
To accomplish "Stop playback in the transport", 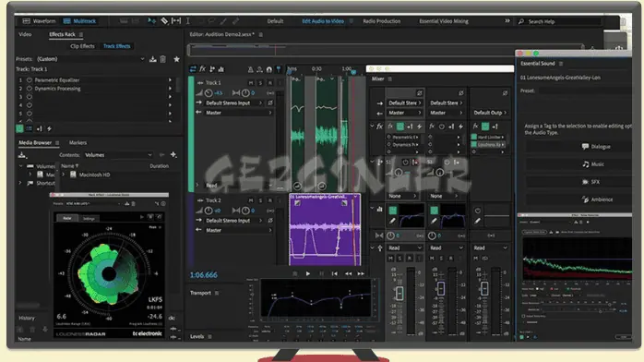I will pyautogui.click(x=294, y=273).
